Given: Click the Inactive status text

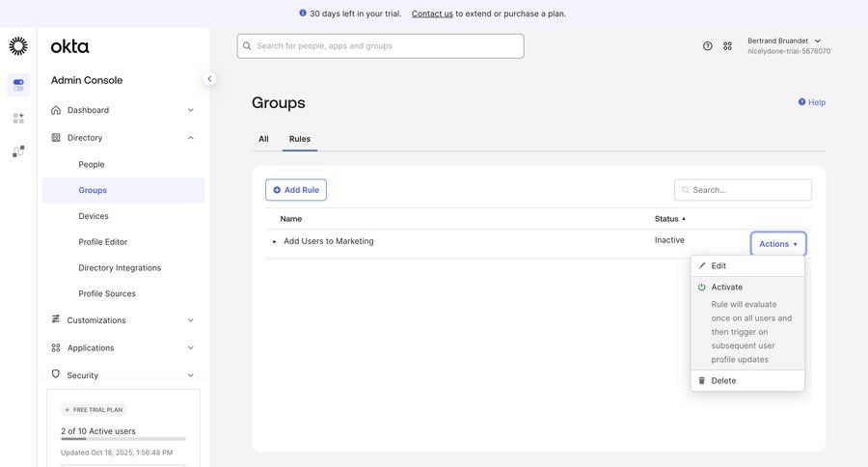Looking at the screenshot, I should pos(669,240).
